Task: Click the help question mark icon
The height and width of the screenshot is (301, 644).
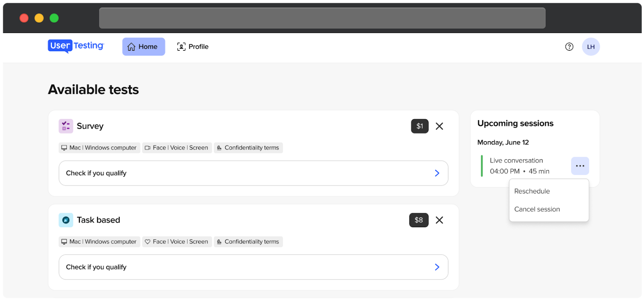Action: click(569, 47)
